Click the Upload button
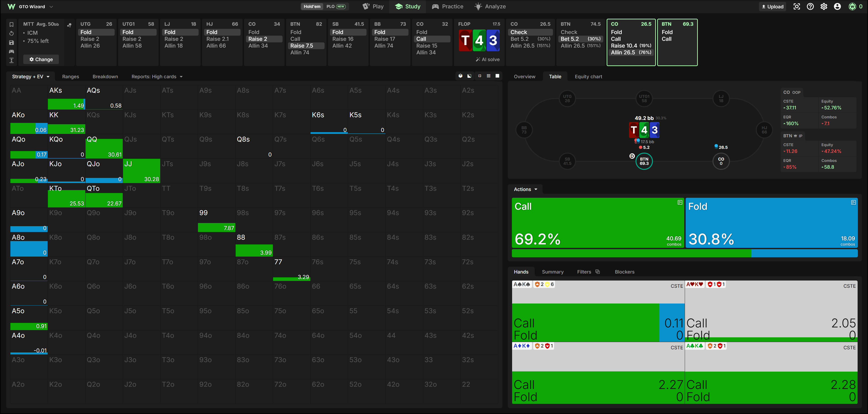868x414 pixels. (x=773, y=7)
